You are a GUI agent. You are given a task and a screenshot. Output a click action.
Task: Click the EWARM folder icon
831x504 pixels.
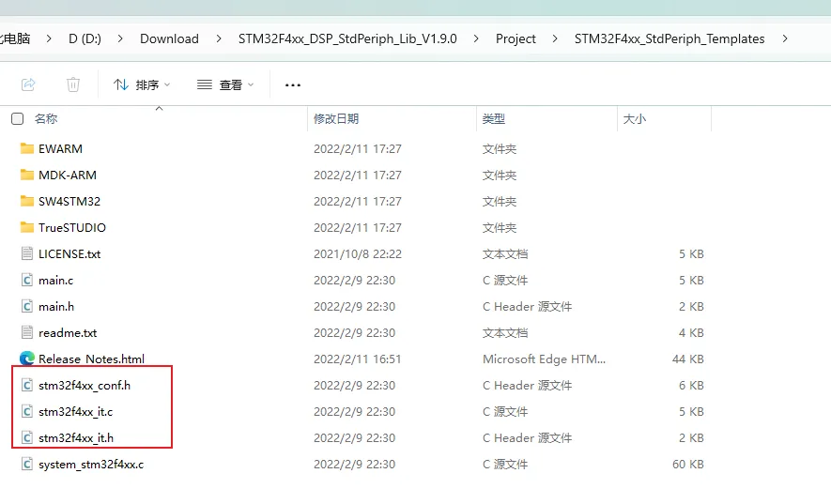[27, 148]
